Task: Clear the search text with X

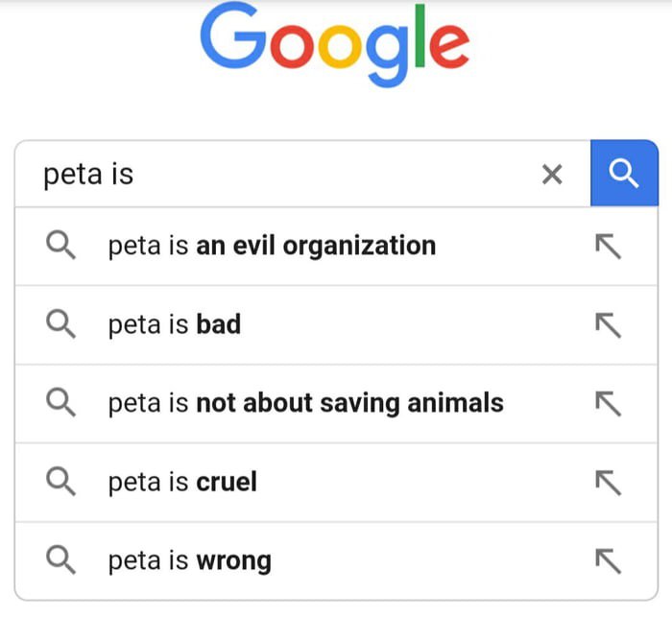Action: [x=552, y=174]
